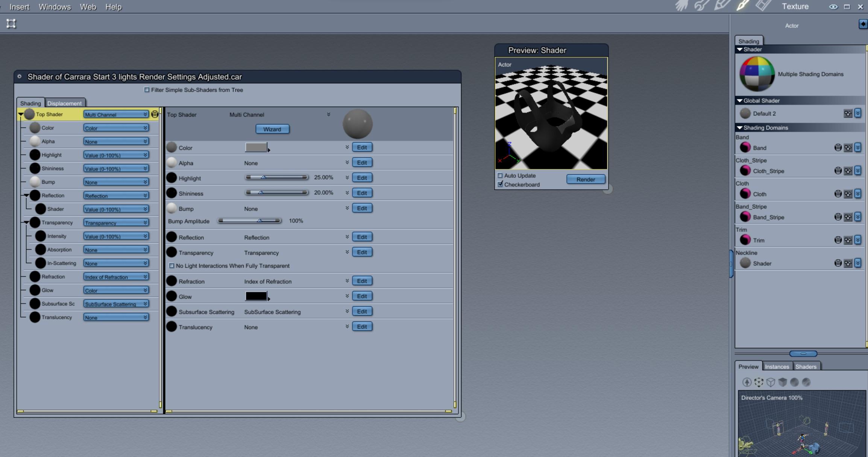Enable Auto Update in Shader preview
Viewport: 868px width, 457px height.
(x=500, y=176)
